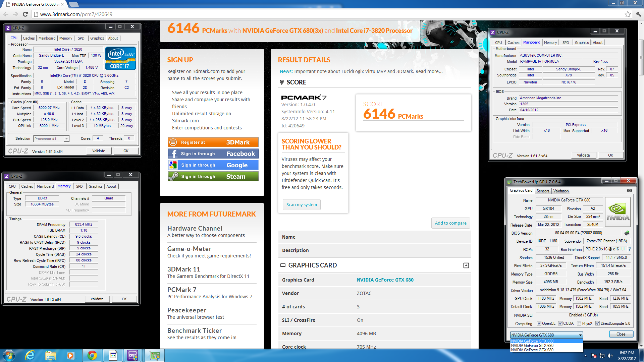Click Validate in Memory CPU-Z window
Screen dimensions: 644x362
tap(97, 299)
